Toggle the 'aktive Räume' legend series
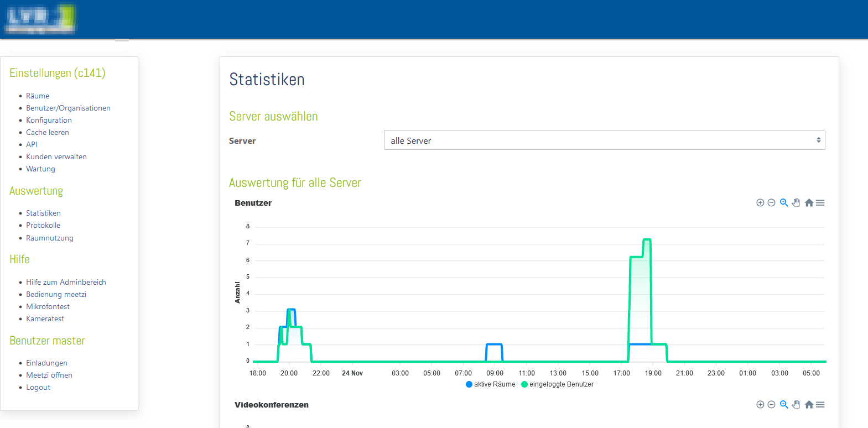The height and width of the screenshot is (428, 868). click(491, 384)
